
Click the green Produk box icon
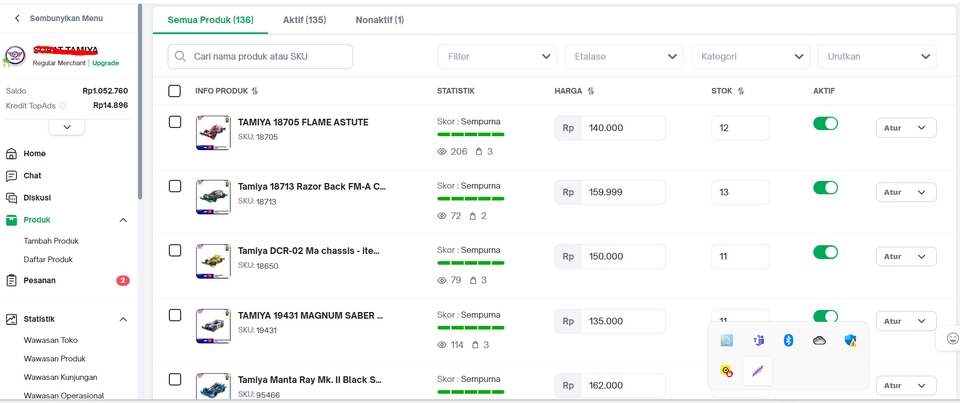click(x=11, y=220)
